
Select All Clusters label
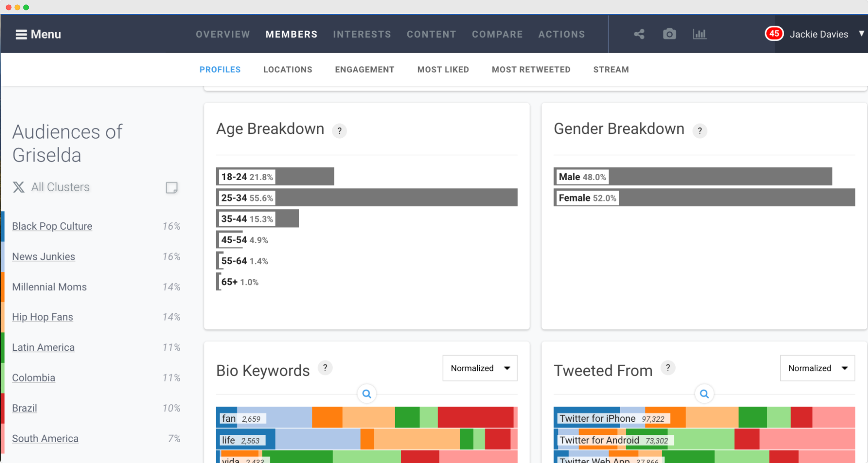(x=60, y=187)
